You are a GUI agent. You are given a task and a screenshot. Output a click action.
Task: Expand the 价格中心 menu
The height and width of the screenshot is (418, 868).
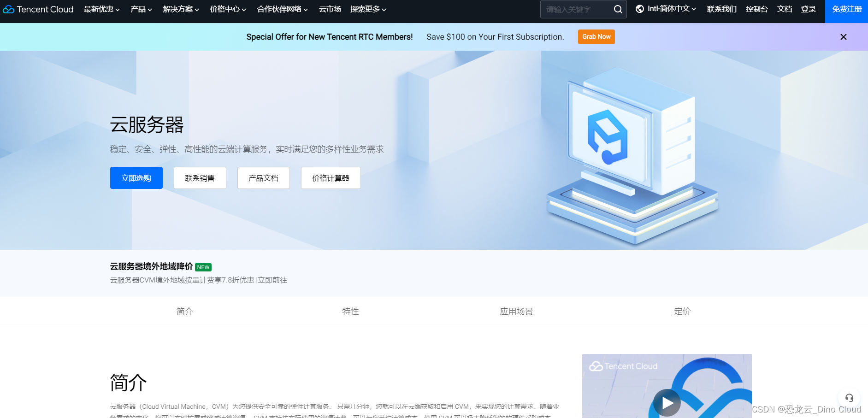[228, 9]
